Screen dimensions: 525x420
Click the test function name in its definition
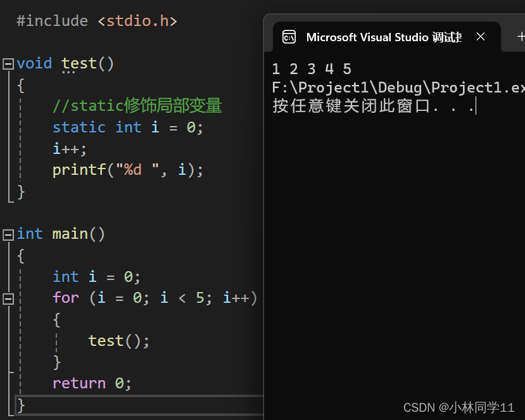[79, 63]
